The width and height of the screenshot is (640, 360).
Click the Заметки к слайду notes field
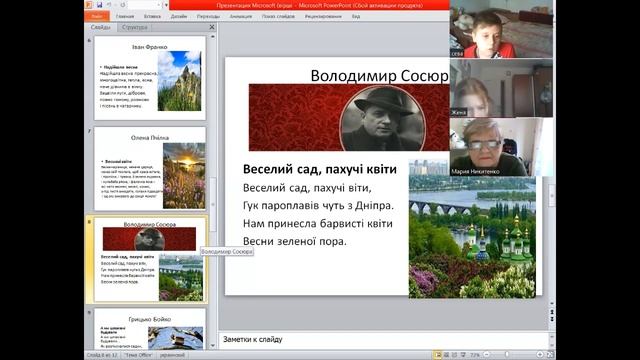point(384,340)
